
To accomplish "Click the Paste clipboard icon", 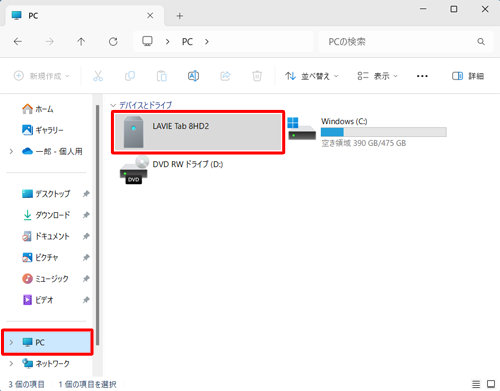I will pos(162,76).
